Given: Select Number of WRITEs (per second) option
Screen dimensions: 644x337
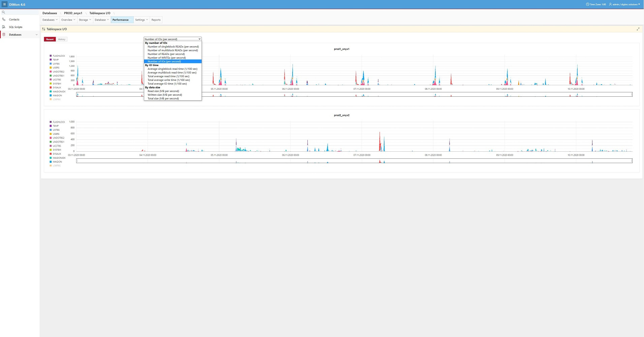Looking at the screenshot, I should [x=166, y=58].
